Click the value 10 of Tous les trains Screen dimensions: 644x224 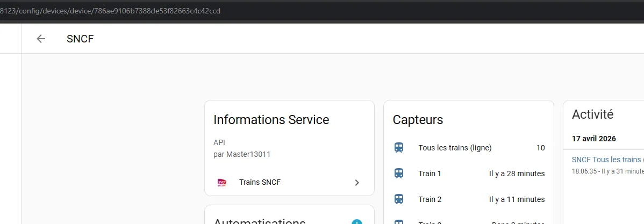point(540,148)
